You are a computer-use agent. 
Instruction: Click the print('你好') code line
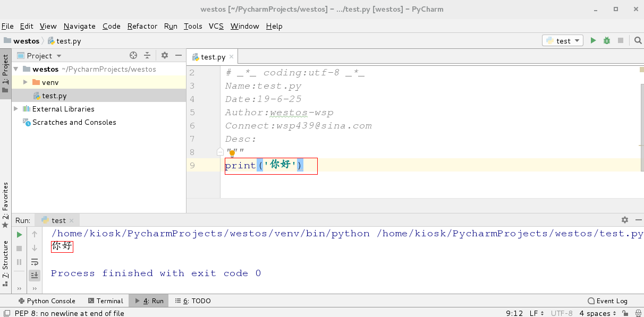264,165
